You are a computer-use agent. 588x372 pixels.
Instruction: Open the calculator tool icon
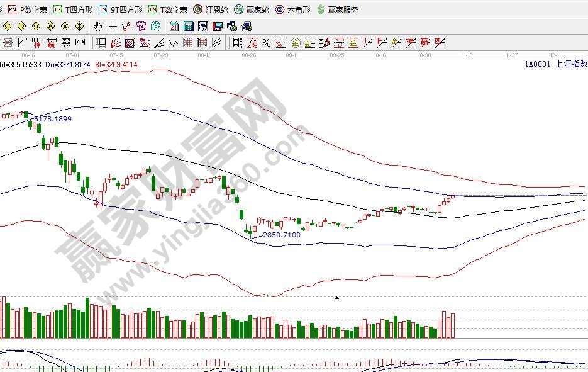pos(188,26)
